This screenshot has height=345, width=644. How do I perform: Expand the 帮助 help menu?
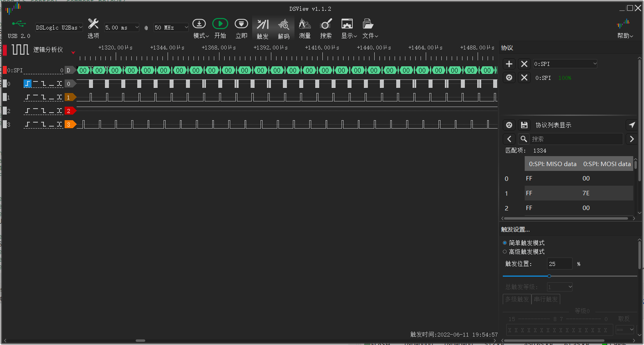625,28
